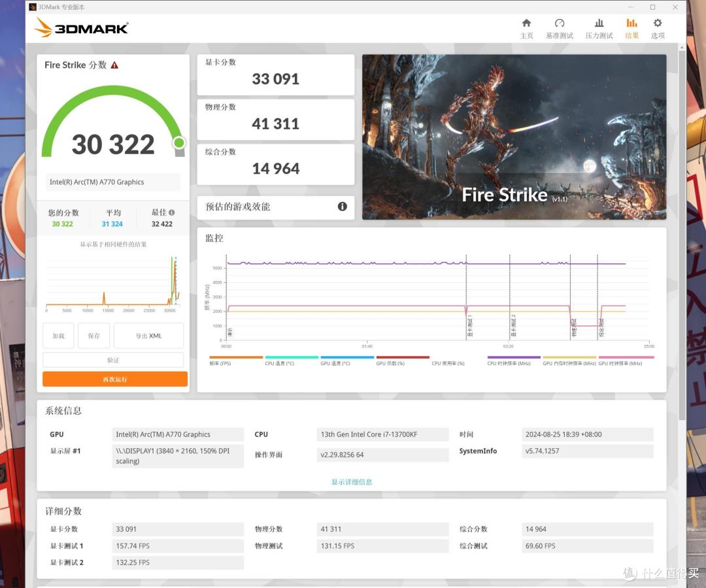
Task: Toggle the FPS legend orange swatch
Action: pyautogui.click(x=236, y=357)
